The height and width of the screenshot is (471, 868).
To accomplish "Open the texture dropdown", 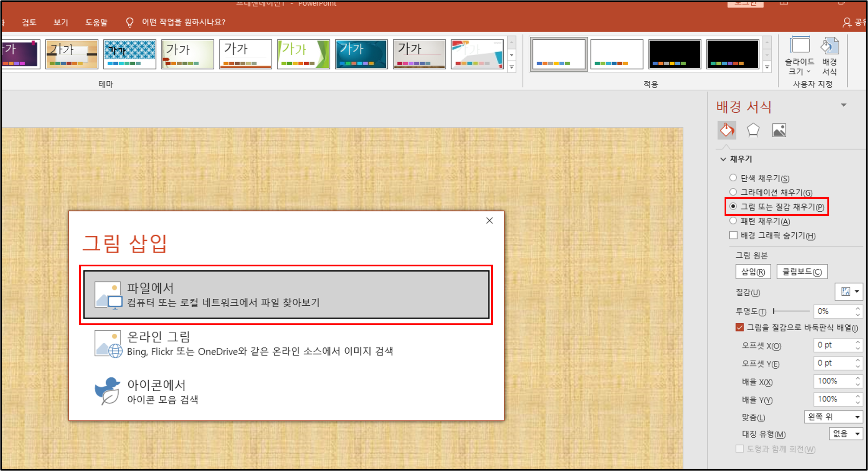I will tap(849, 292).
